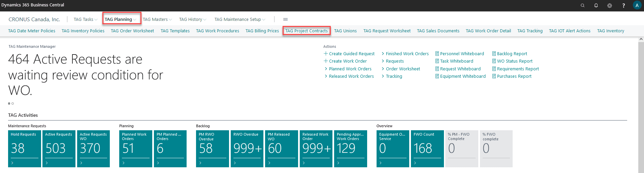Open TAG Request Worksheet
This screenshot has height=173, width=644.
(x=387, y=31)
